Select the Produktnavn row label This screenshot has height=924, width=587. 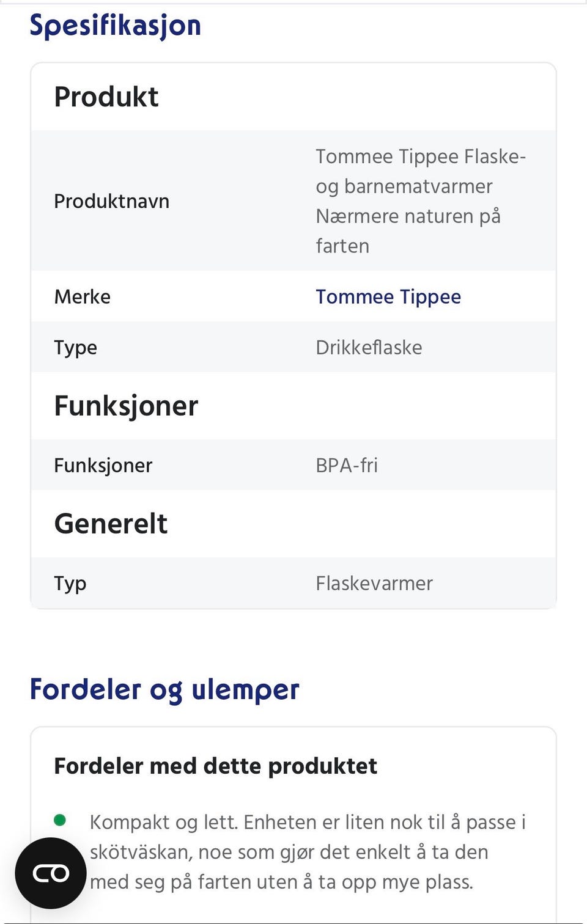pyautogui.click(x=111, y=201)
